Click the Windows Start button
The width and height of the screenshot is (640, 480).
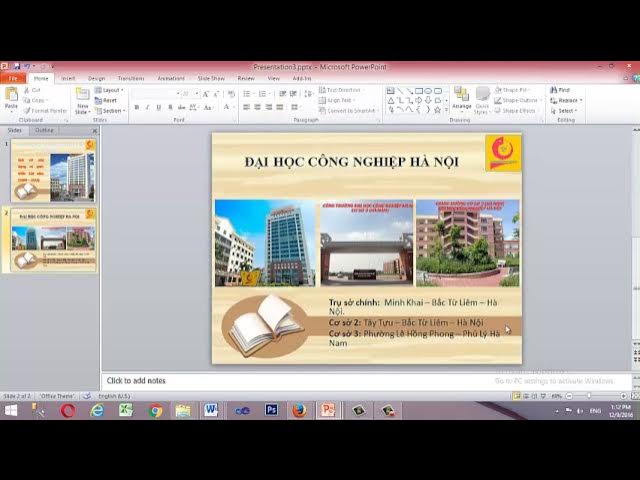11,410
